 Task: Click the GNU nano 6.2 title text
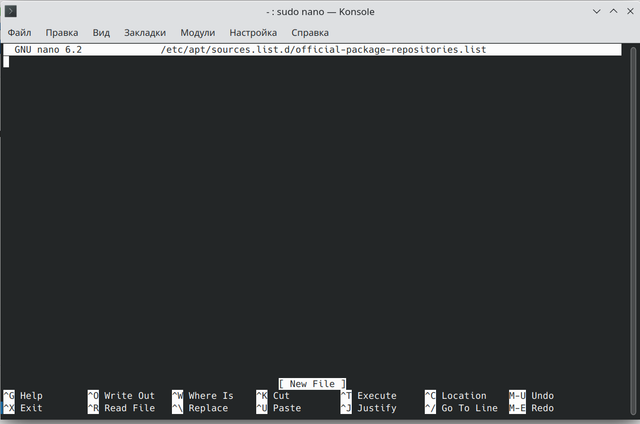pyautogui.click(x=48, y=50)
